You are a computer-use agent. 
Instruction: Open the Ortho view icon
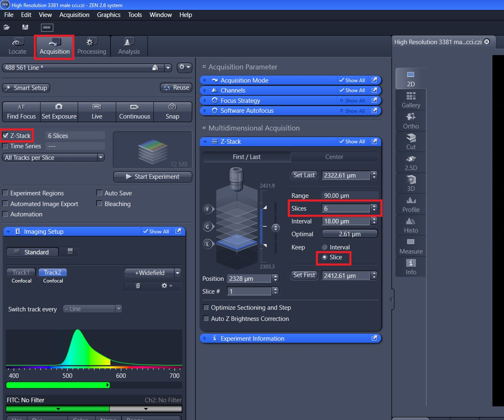pyautogui.click(x=411, y=117)
